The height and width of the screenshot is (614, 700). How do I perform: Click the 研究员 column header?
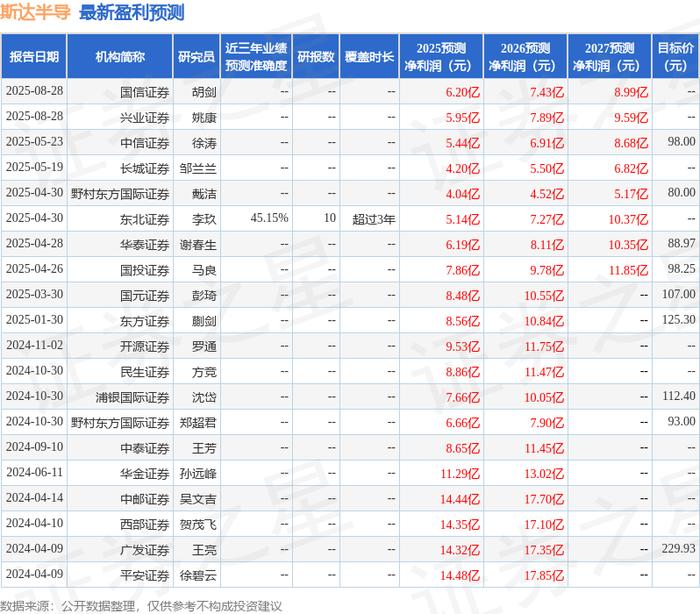196,57
